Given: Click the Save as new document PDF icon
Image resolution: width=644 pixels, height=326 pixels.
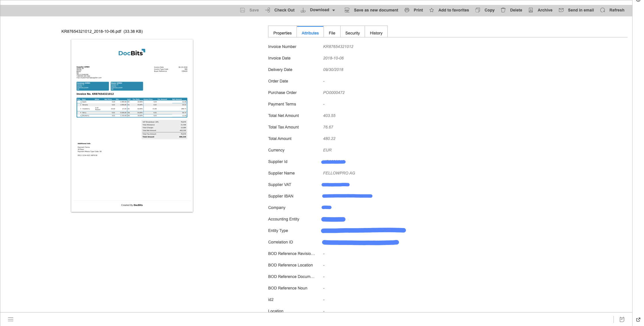Looking at the screenshot, I should pyautogui.click(x=347, y=10).
